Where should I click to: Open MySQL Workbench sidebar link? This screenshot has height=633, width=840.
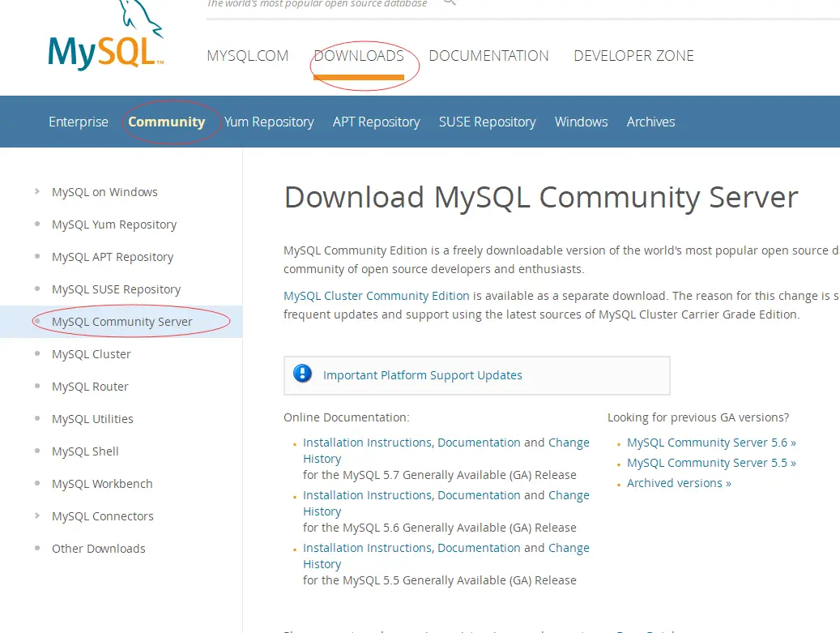102,484
